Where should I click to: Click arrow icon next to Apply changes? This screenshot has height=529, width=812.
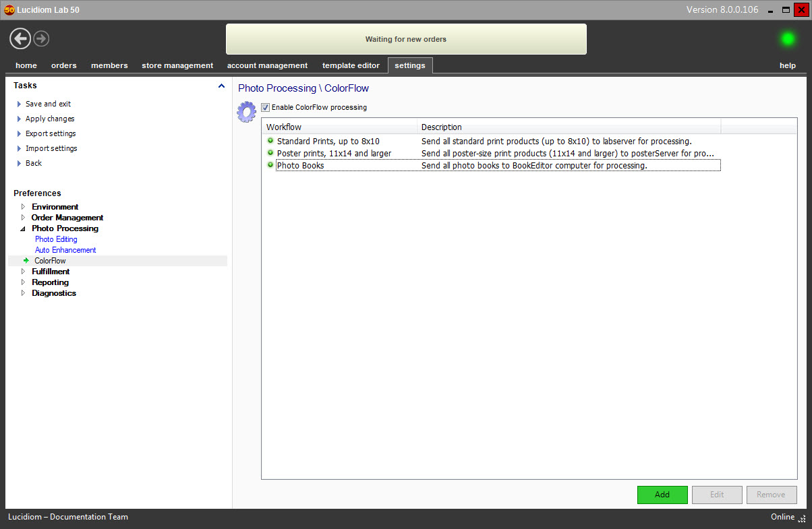point(19,119)
